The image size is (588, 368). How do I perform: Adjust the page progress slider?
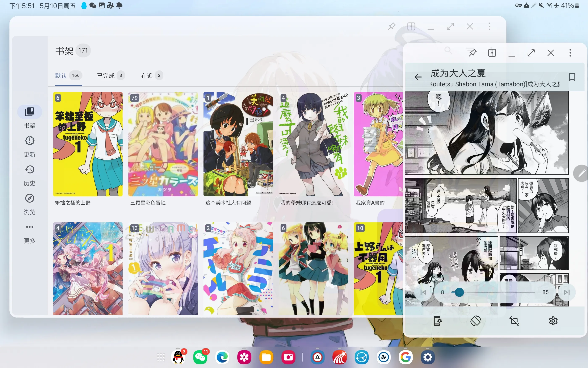click(459, 292)
